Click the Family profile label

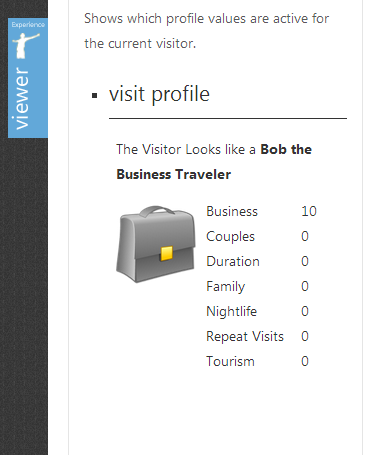point(226,287)
